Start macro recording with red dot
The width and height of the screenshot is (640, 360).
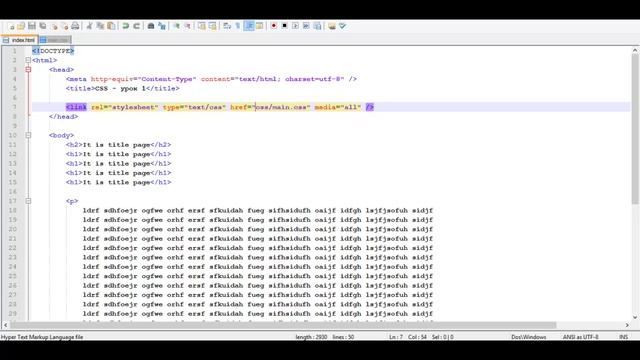click(x=273, y=26)
